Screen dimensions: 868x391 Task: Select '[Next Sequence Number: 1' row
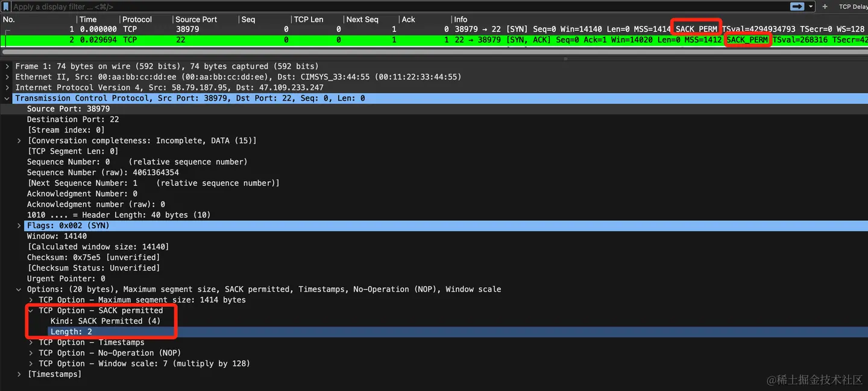pos(434,183)
